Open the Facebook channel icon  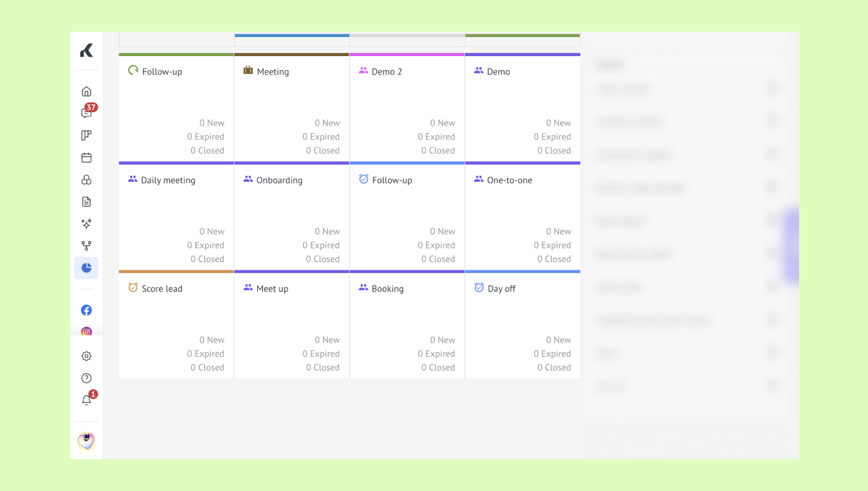86,310
